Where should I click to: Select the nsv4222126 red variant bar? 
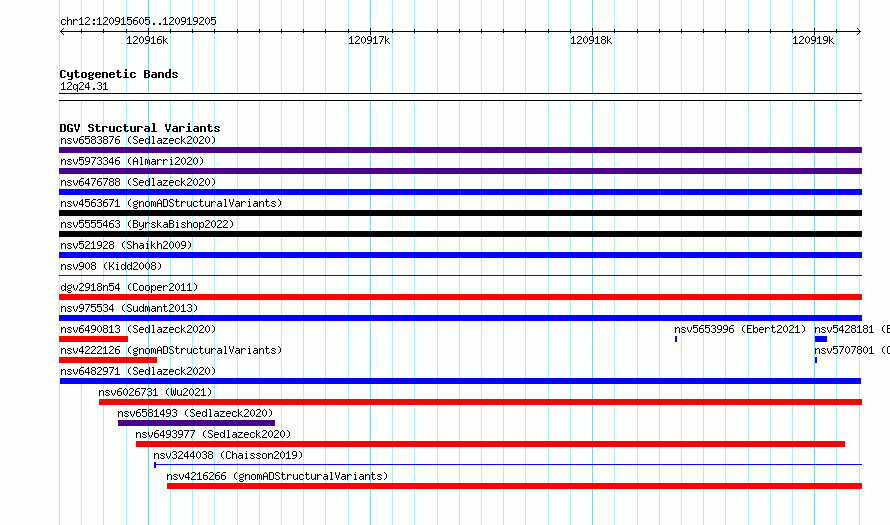coord(108,360)
